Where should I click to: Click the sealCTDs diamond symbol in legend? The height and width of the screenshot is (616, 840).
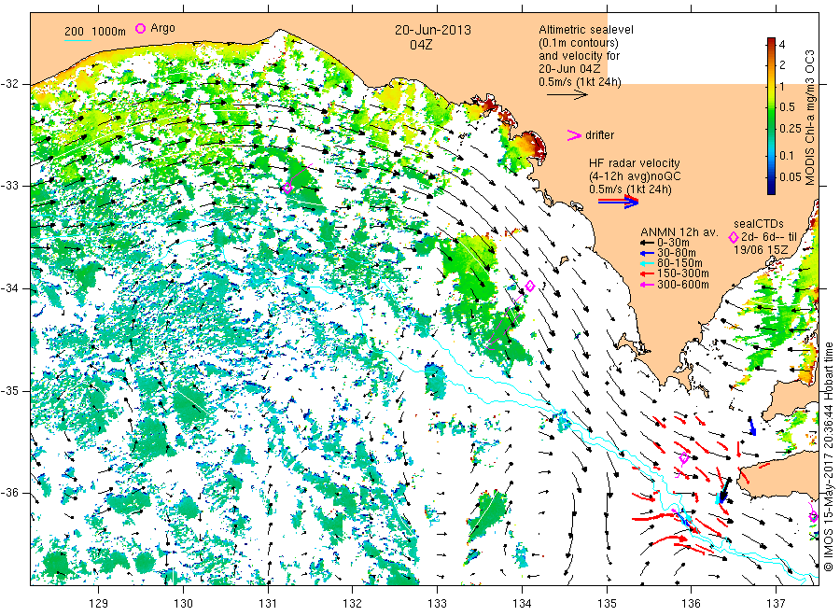click(734, 237)
